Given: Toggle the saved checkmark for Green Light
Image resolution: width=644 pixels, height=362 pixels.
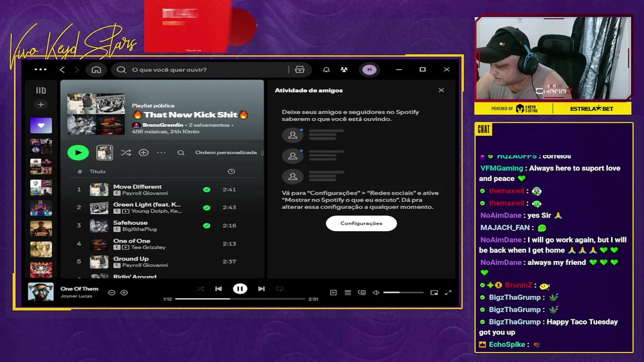Looking at the screenshot, I should tap(206, 208).
